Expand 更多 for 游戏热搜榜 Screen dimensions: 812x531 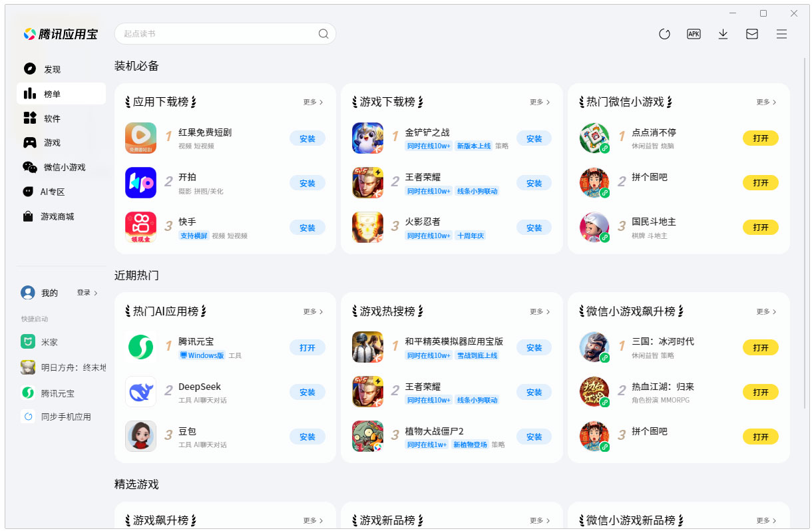tap(540, 311)
